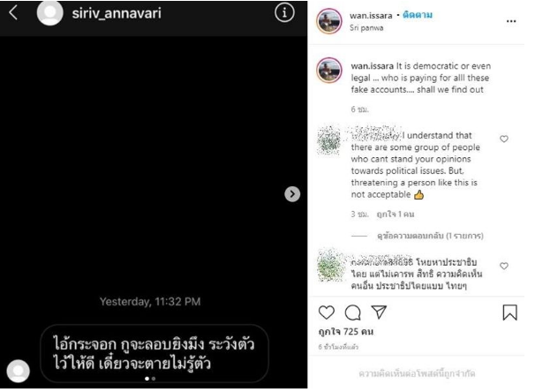Select the second carousel indicator dot
Viewport: 535px width, 392px height.
[154, 379]
